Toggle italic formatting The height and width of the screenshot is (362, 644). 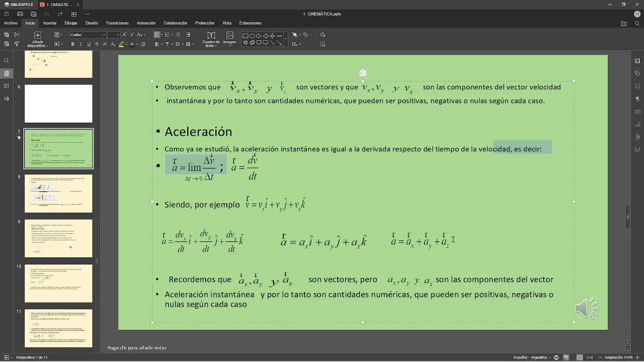click(80, 44)
